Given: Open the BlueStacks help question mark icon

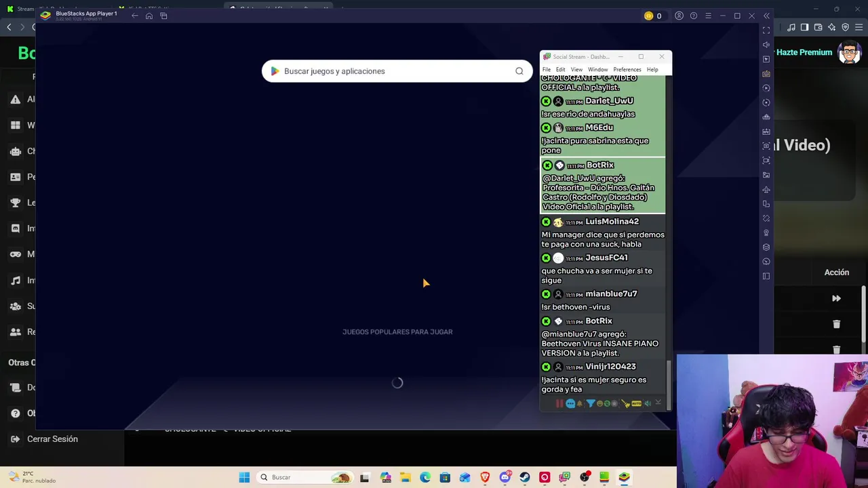Looking at the screenshot, I should pos(694,16).
